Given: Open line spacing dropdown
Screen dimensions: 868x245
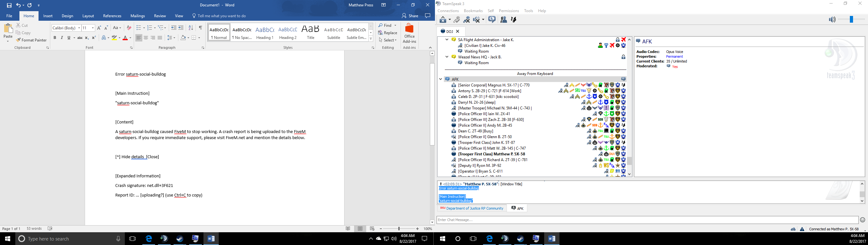Looking at the screenshot, I should (171, 38).
